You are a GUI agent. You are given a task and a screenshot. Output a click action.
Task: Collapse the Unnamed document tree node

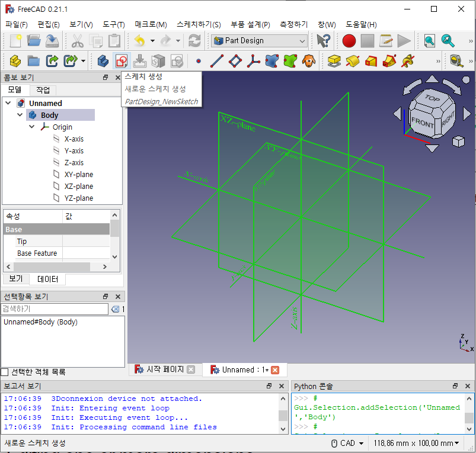[x=8, y=103]
